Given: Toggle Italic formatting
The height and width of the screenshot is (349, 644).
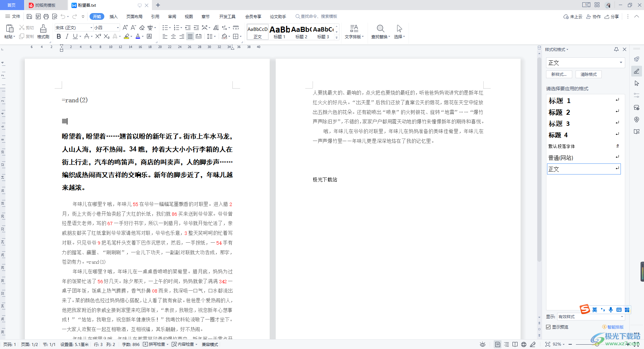Looking at the screenshot, I should click(67, 36).
